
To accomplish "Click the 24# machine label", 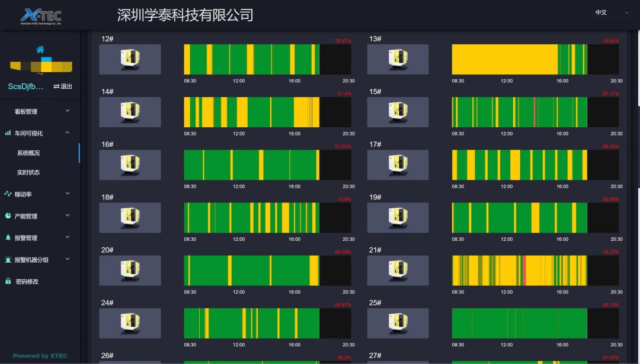I will pos(107,303).
